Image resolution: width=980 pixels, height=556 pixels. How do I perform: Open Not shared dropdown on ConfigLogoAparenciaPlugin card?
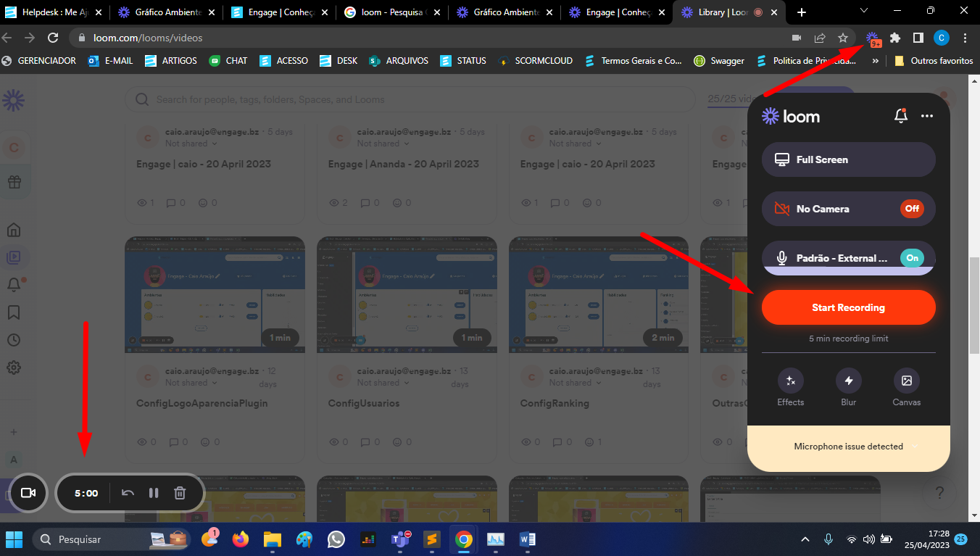coord(191,383)
